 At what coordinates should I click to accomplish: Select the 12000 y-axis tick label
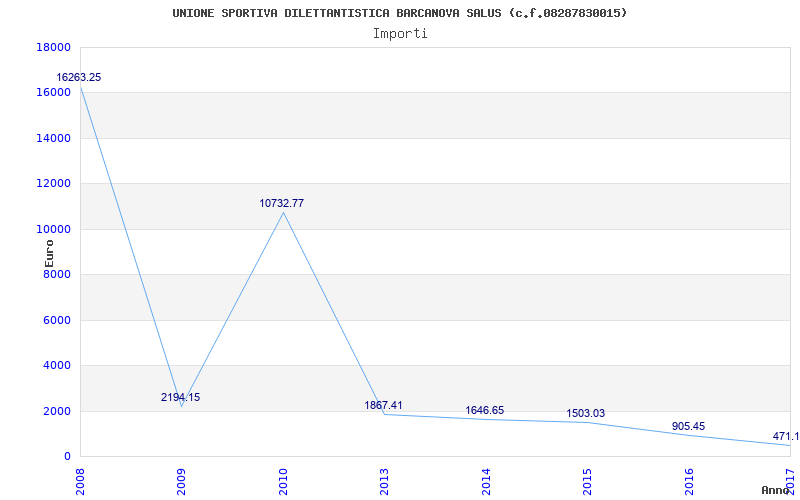pyautogui.click(x=54, y=184)
